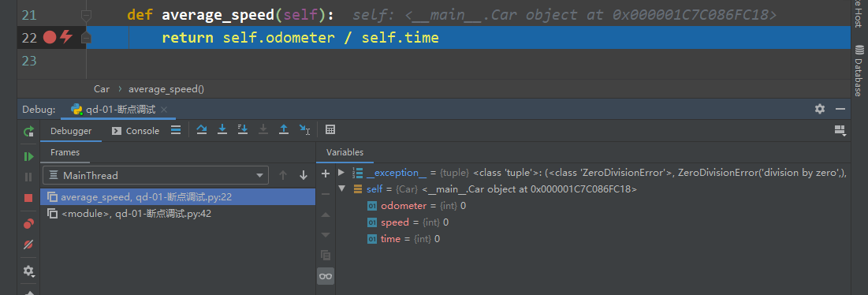
Task: Move watch down in Variables
Action: (326, 235)
